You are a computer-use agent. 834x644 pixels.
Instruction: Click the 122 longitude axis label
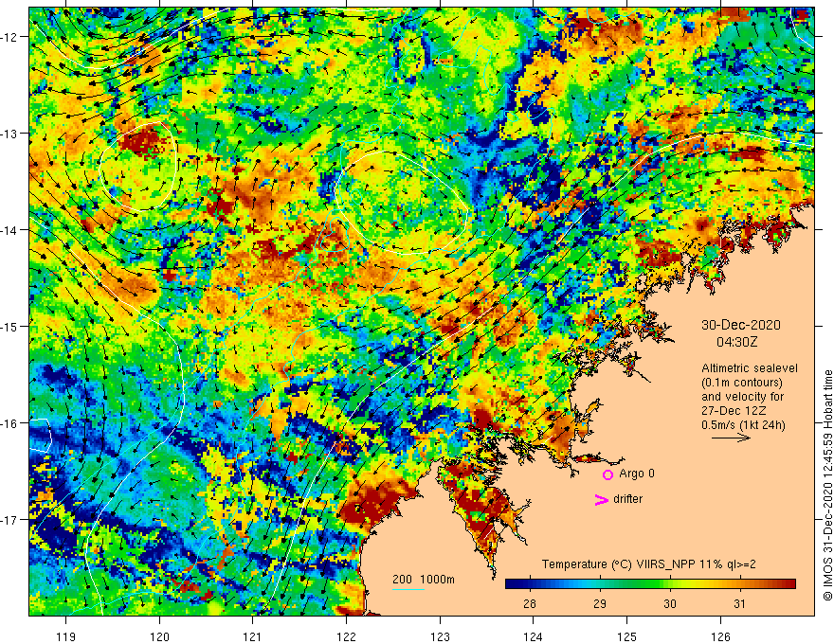coord(346,636)
